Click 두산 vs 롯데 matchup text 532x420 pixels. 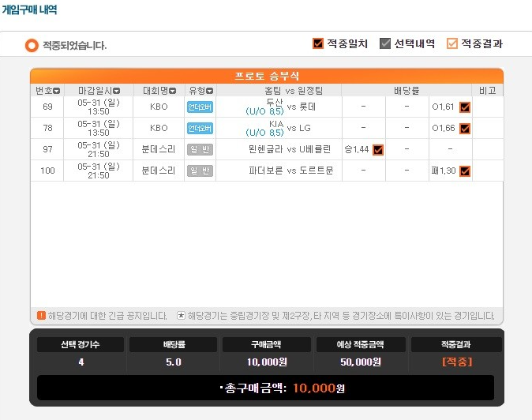(281, 107)
